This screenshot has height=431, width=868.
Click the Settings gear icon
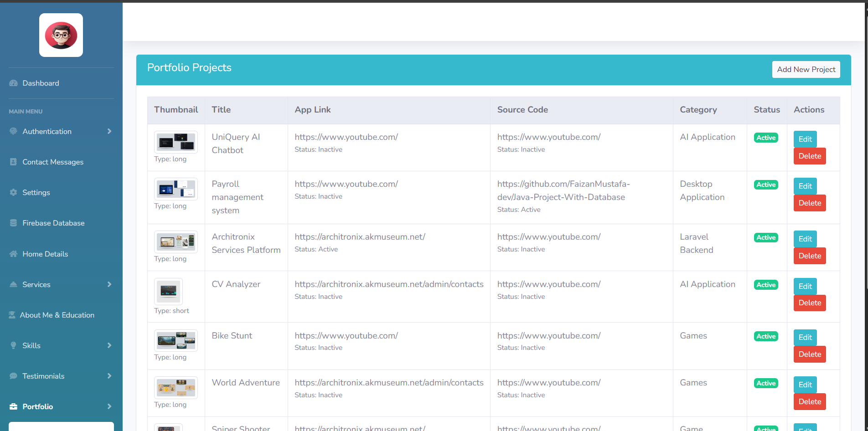click(x=14, y=192)
